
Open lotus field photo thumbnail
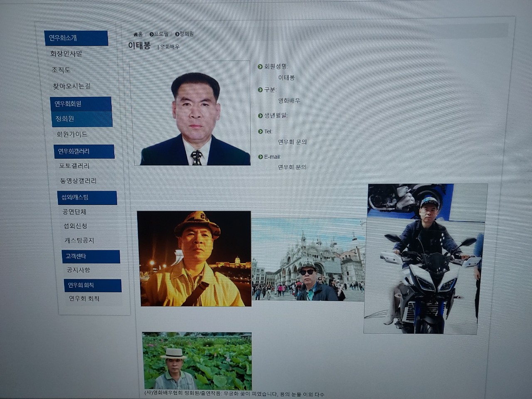tap(197, 361)
